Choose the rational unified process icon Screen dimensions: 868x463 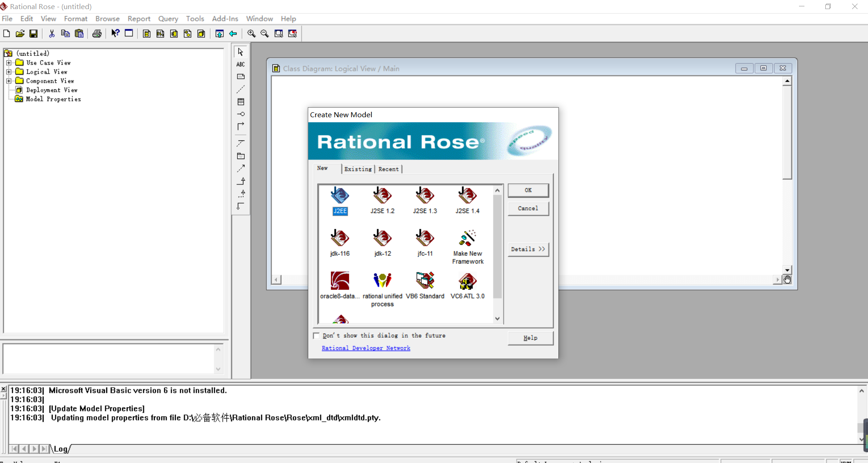point(382,289)
